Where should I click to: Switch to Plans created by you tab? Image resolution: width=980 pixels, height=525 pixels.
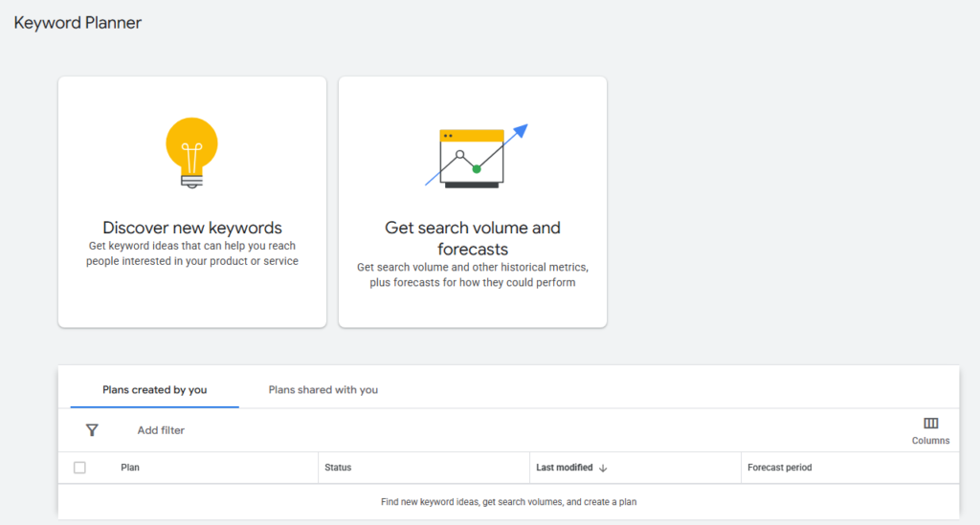click(x=154, y=389)
